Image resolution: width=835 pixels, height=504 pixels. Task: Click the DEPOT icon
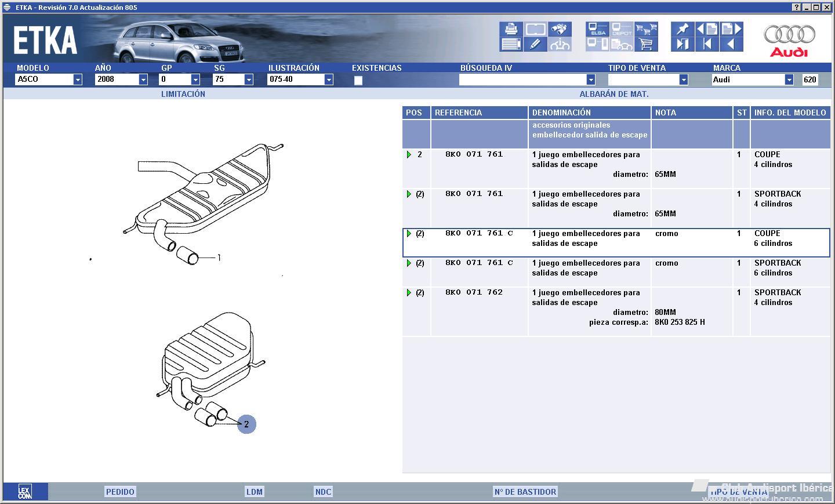tap(622, 29)
